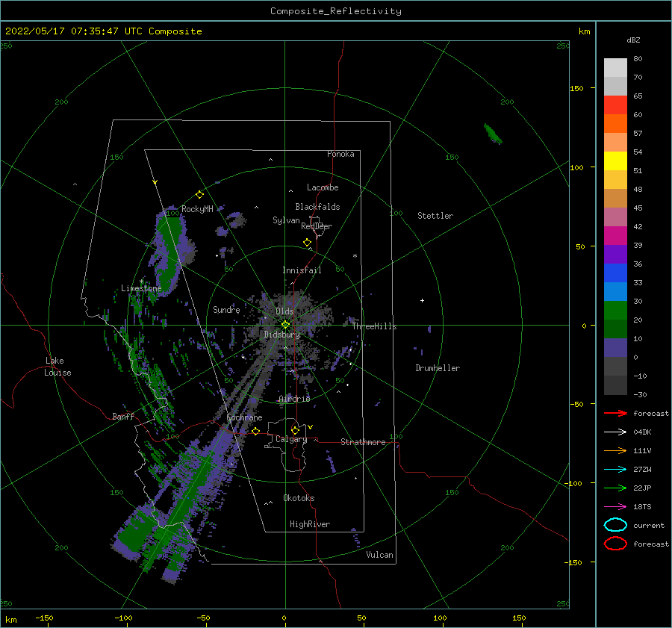
Task: Click the Vulcan city label
Action: tap(379, 555)
